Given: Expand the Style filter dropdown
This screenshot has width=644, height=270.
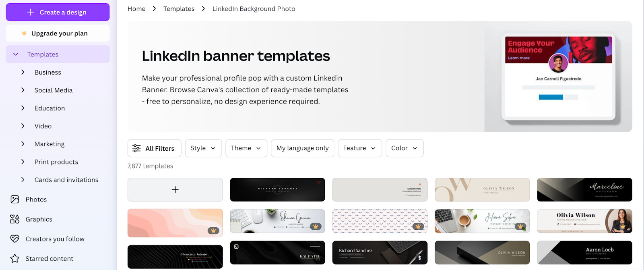Looking at the screenshot, I should click(203, 148).
